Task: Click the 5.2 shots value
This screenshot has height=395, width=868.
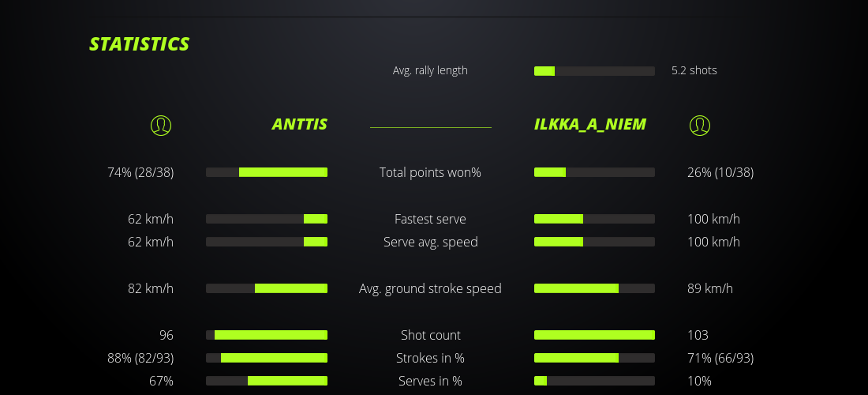Action: 694,70
